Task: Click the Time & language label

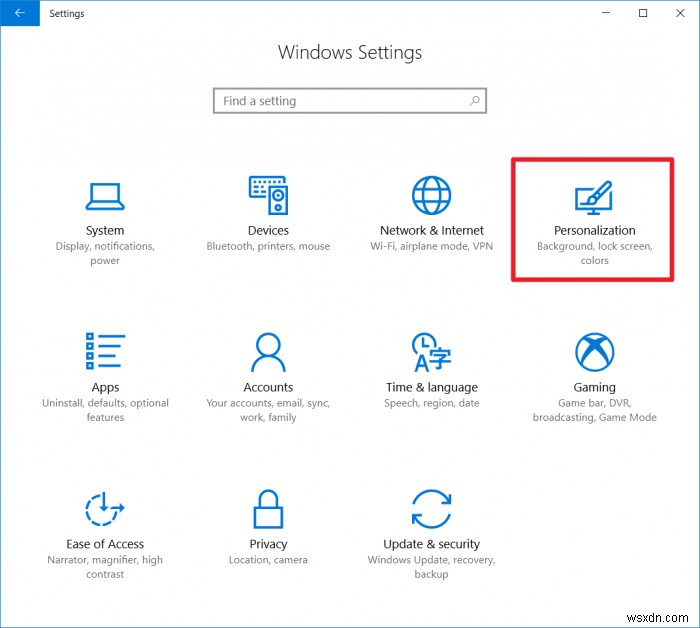Action: [432, 387]
